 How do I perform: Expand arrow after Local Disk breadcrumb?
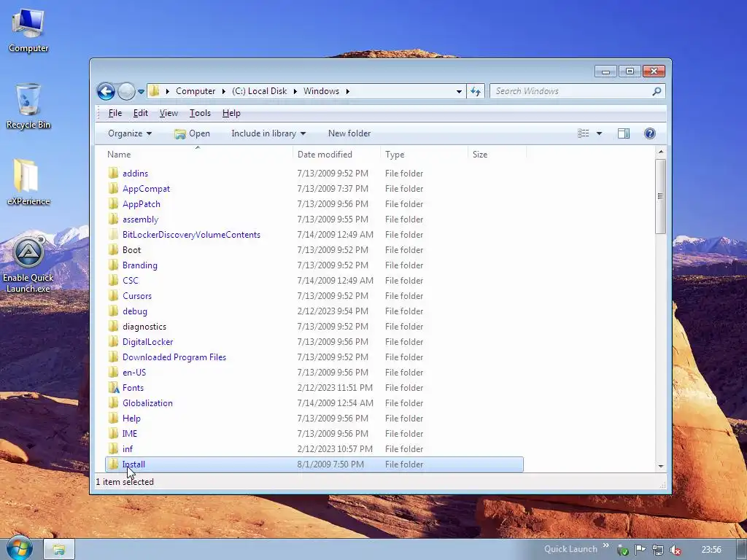click(295, 91)
